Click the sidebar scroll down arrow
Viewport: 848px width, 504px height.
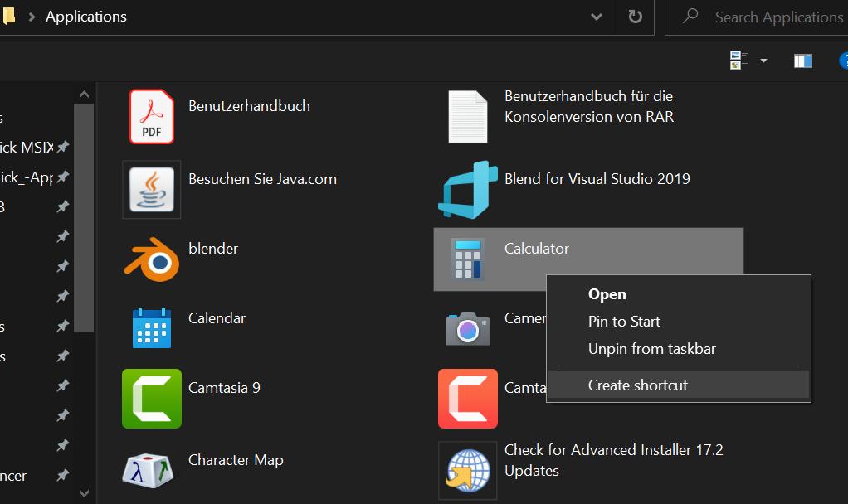tap(84, 492)
